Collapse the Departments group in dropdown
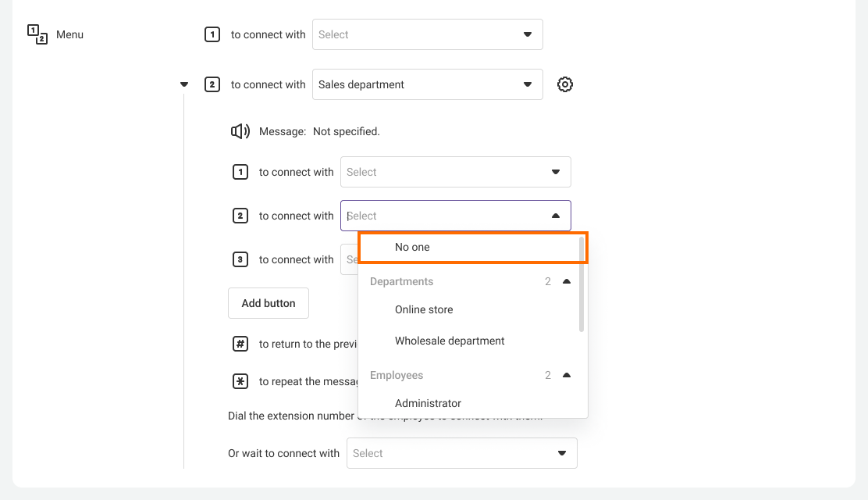The image size is (868, 500). pyautogui.click(x=567, y=281)
